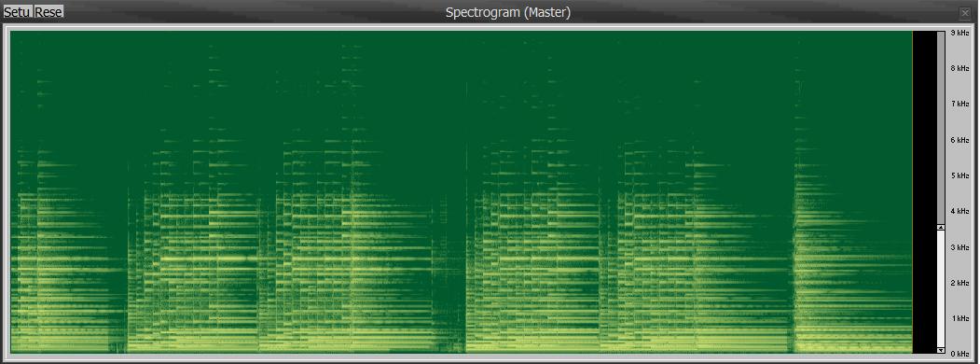Viewport: 980px width, 364px height.
Task: Click inside the green spectrogram display
Action: tap(462, 192)
